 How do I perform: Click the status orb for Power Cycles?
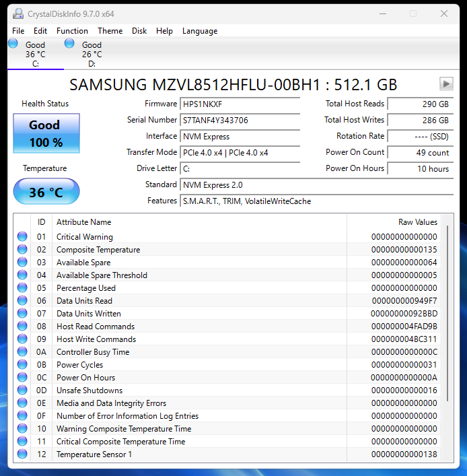pyautogui.click(x=22, y=365)
